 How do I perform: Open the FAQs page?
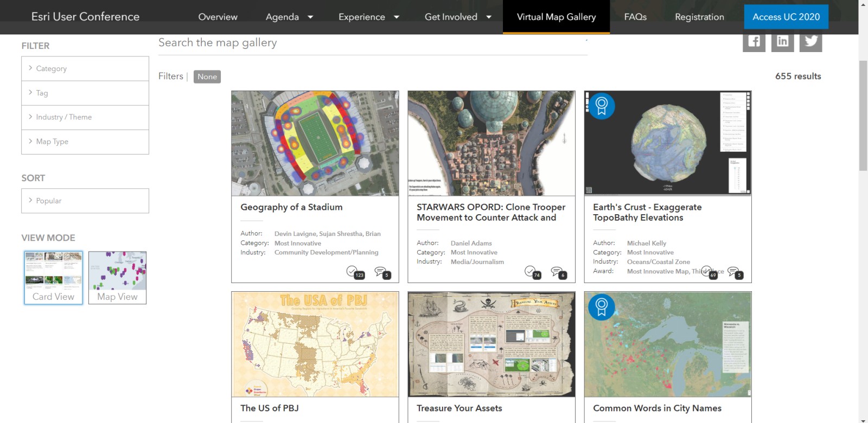635,17
